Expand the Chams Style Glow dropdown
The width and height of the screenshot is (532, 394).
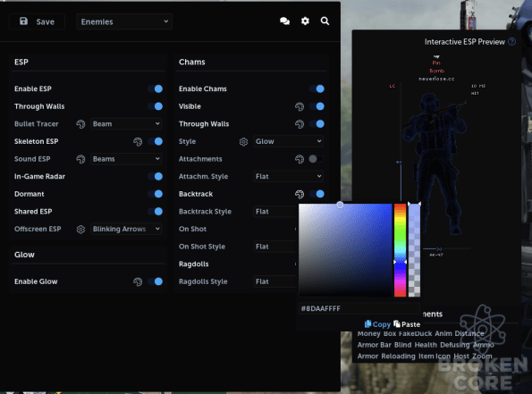(x=288, y=141)
